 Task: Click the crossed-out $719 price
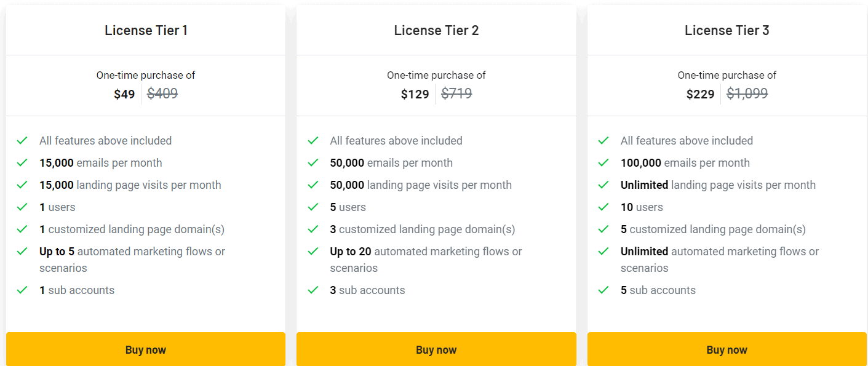456,93
